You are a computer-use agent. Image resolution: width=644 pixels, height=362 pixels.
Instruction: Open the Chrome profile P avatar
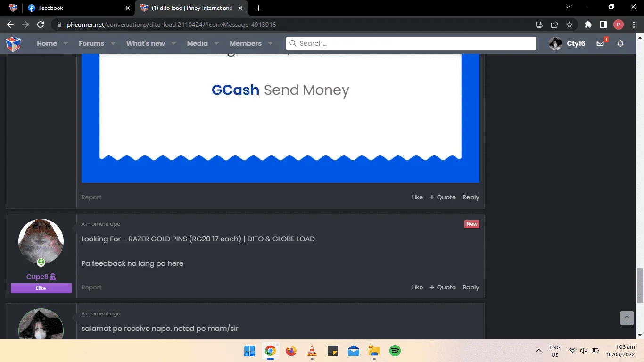pyautogui.click(x=619, y=25)
